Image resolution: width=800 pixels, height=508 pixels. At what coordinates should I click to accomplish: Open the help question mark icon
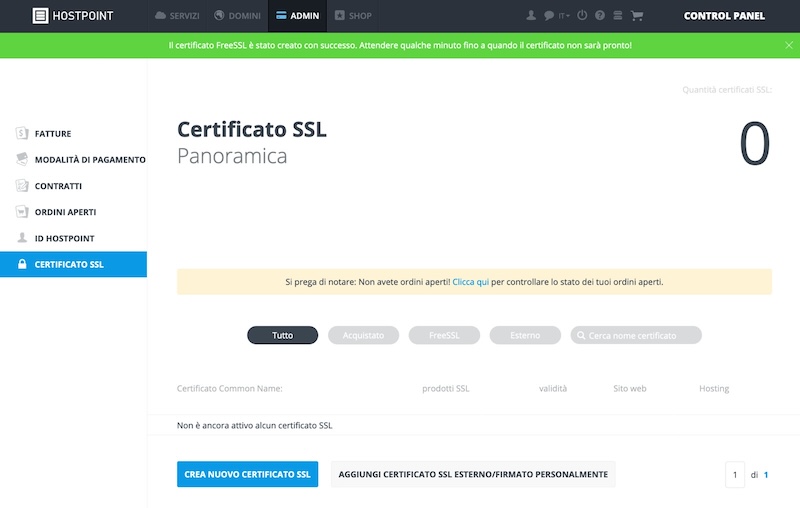tap(600, 15)
